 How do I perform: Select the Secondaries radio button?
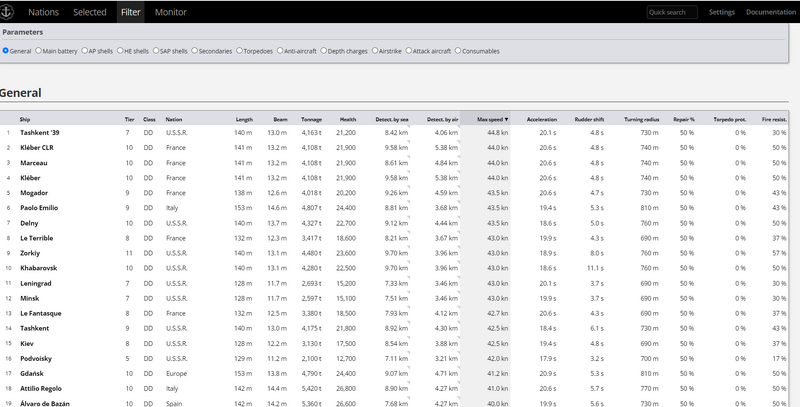coord(194,50)
